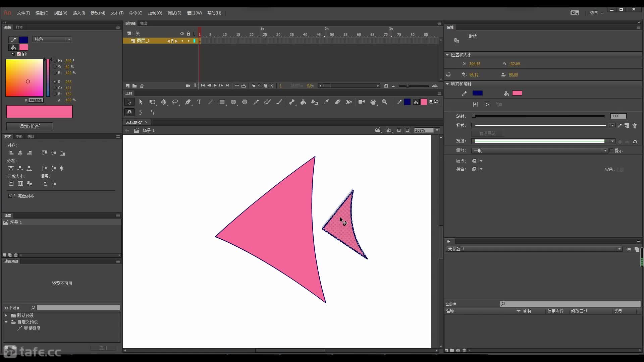Select the PolyStar polygon tool

(x=245, y=102)
